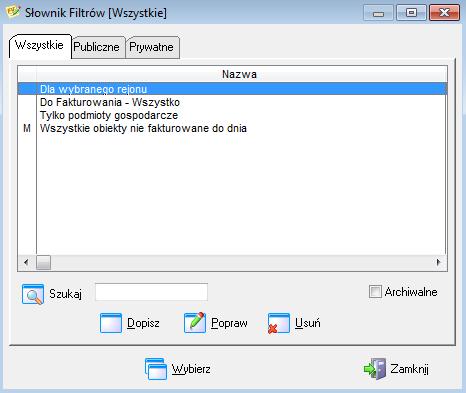The height and width of the screenshot is (393, 466).
Task: Click the Dopisz button label
Action: (143, 323)
